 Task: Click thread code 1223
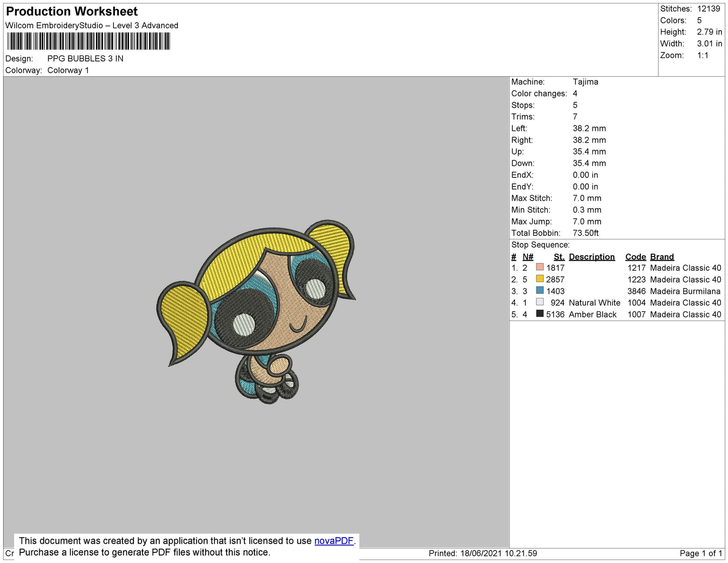tap(636, 279)
